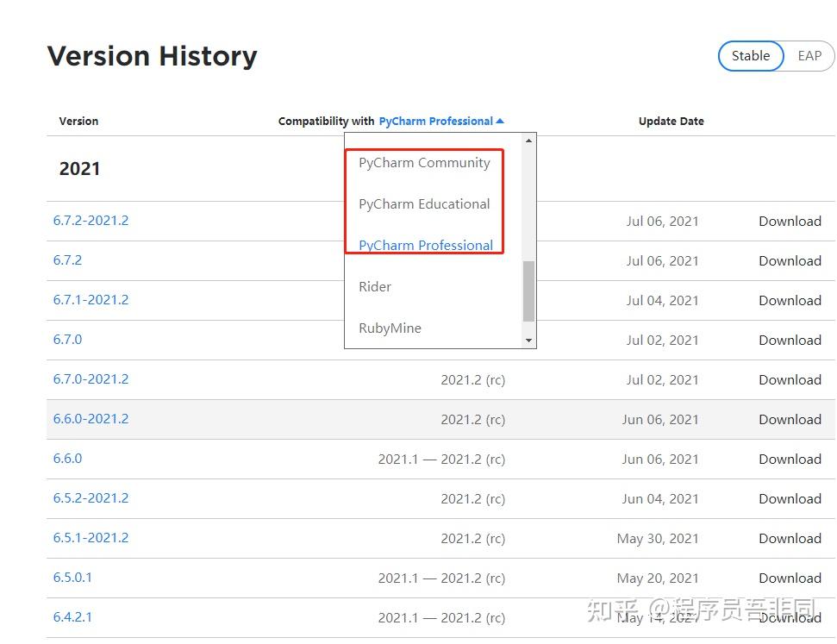Screen dimensions: 837x644
Task: Select PyCharm Community from dropdown list
Action: [x=424, y=163]
